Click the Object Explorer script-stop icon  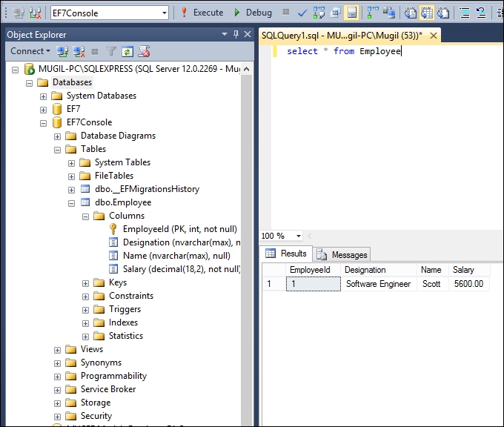[x=144, y=51]
